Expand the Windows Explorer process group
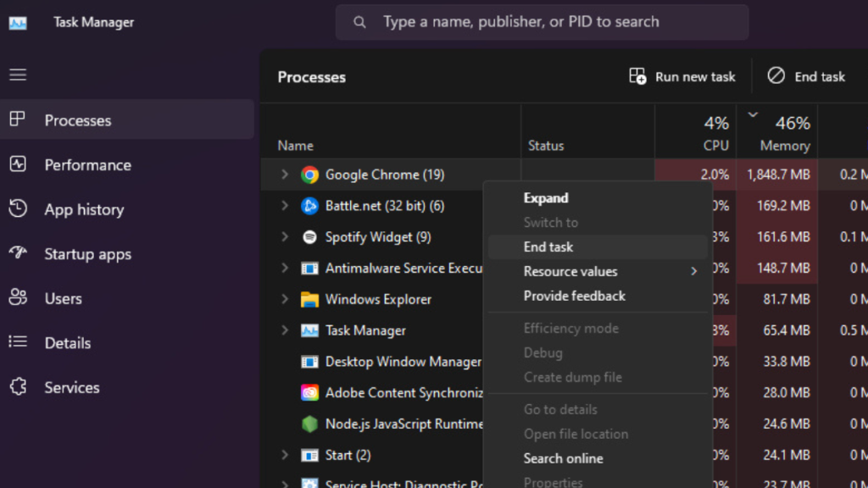868x488 pixels. [x=285, y=299]
